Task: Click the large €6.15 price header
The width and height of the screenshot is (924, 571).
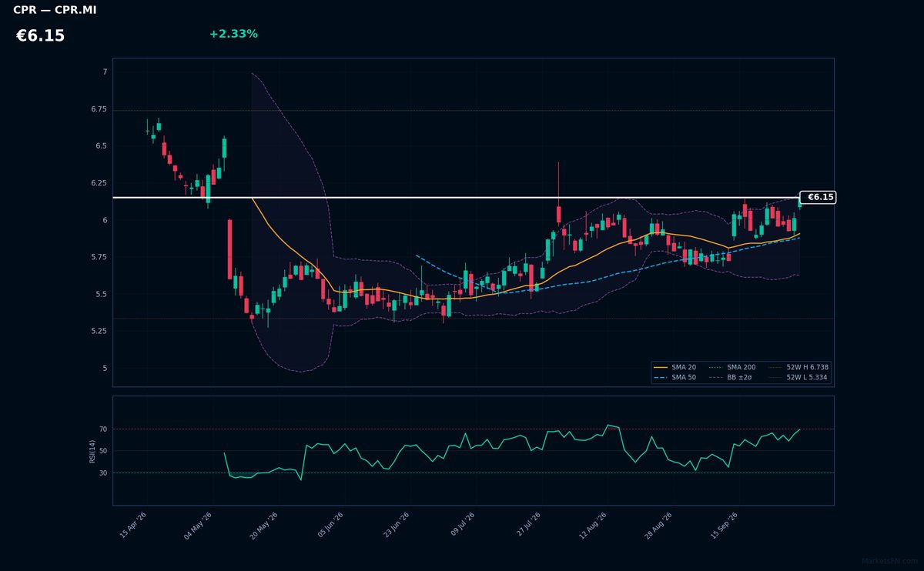Action: 41,36
